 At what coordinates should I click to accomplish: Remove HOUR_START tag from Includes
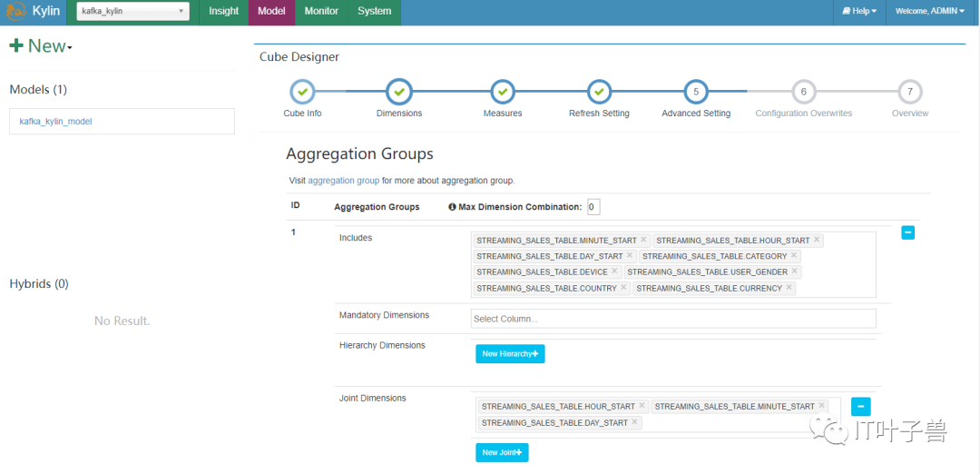817,240
